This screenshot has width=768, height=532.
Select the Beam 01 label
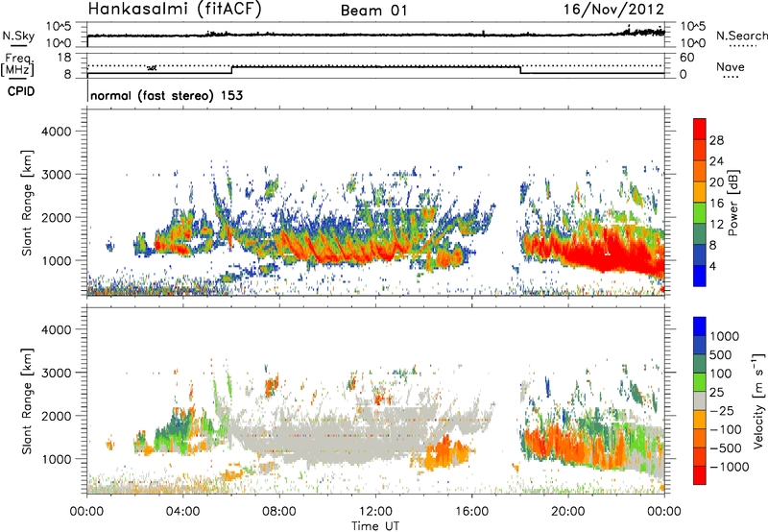[373, 11]
